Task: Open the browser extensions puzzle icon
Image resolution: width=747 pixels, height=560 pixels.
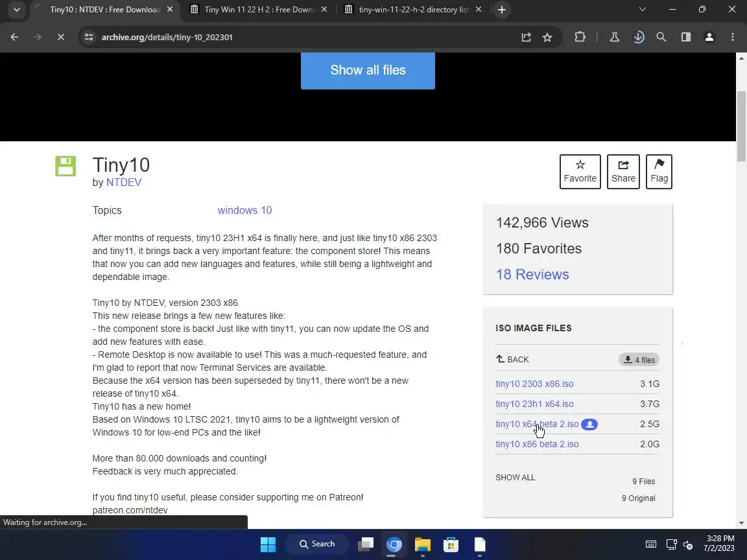Action: [x=580, y=37]
